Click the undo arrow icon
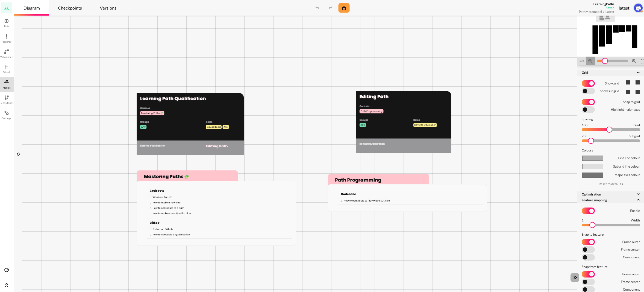644x292 pixels. pos(317,8)
